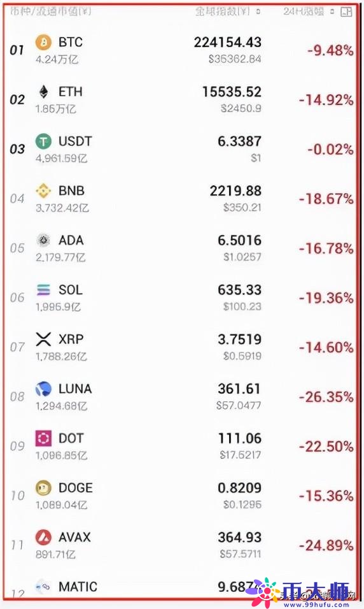This screenshot has height=609, width=364.
Task: Click the BTC Bitcoin coin icon
Action: [43, 42]
